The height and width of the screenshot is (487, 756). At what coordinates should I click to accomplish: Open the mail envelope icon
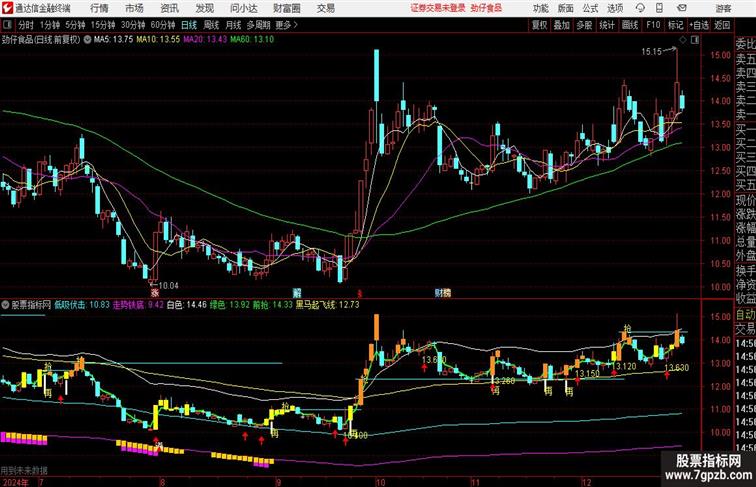pos(682,8)
